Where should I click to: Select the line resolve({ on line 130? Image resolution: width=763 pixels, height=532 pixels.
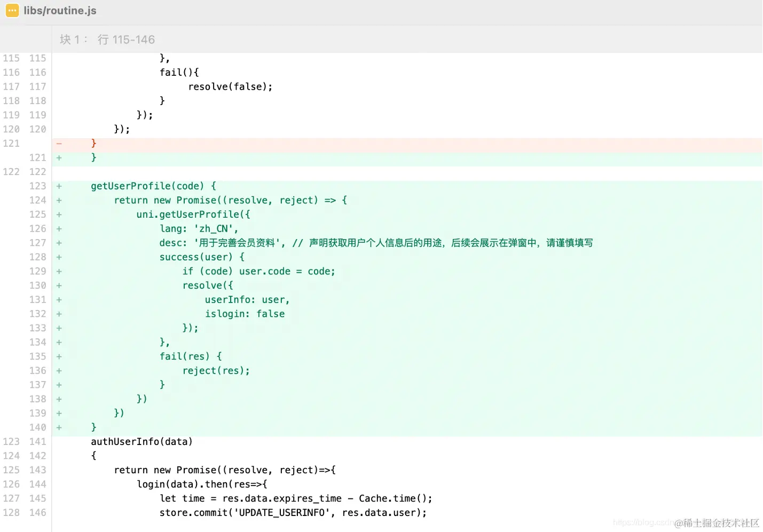point(208,285)
